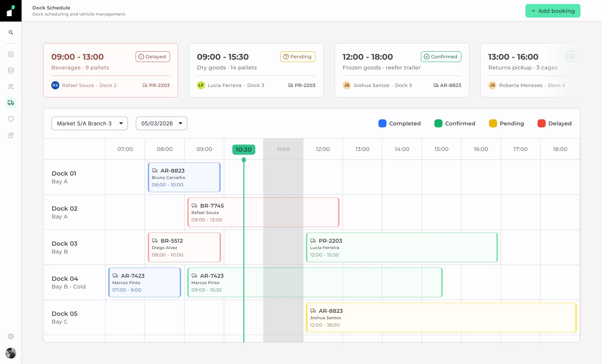Screen dimensions: 602x364
Task: Click truck icon beside PR-2203 in Beverages card
Action: click(x=145, y=85)
